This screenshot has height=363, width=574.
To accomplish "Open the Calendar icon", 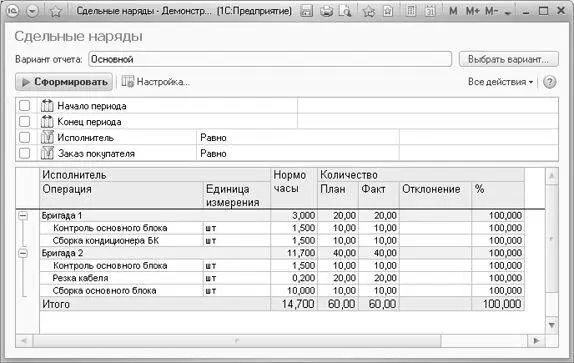I will point(430,11).
